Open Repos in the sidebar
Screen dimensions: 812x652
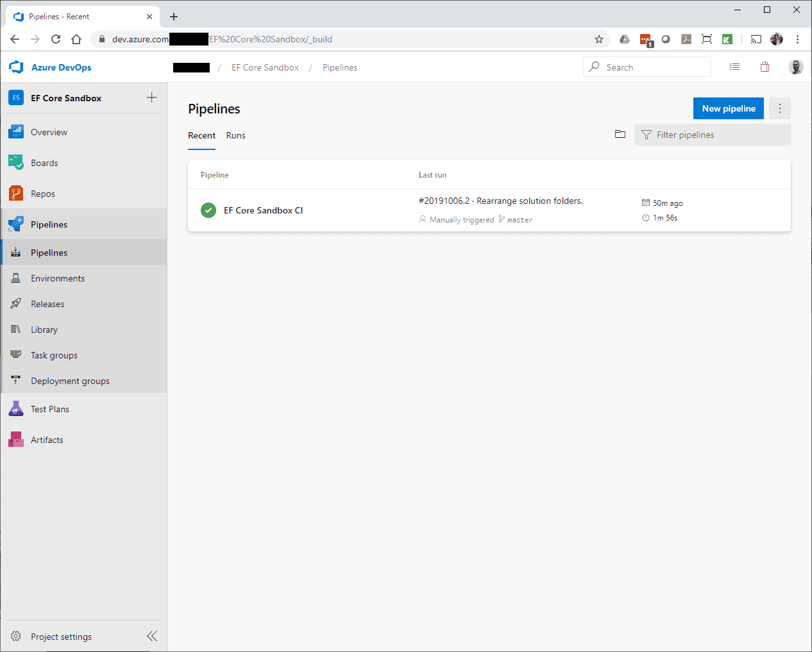[42, 194]
